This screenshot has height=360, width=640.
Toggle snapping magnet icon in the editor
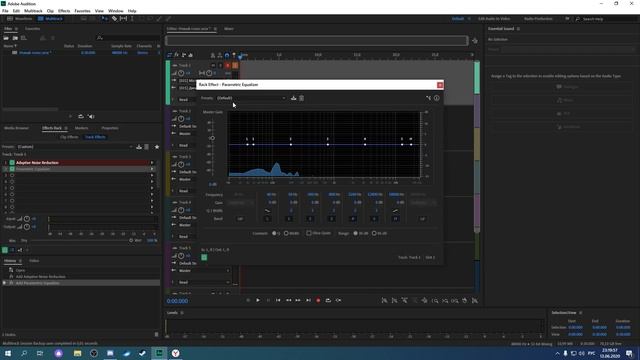(x=227, y=55)
